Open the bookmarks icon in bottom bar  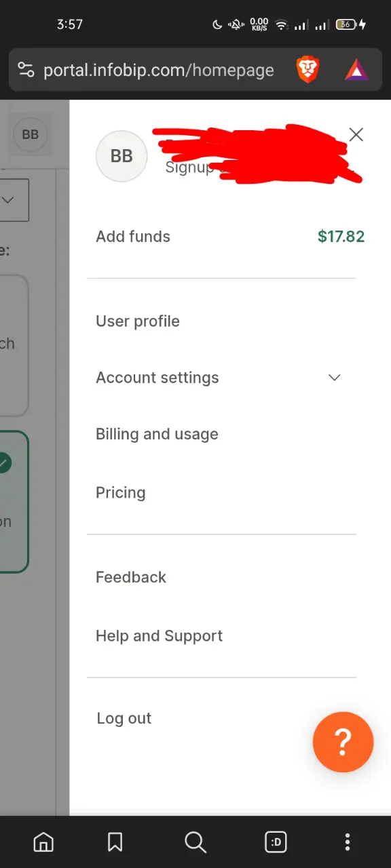(x=115, y=842)
